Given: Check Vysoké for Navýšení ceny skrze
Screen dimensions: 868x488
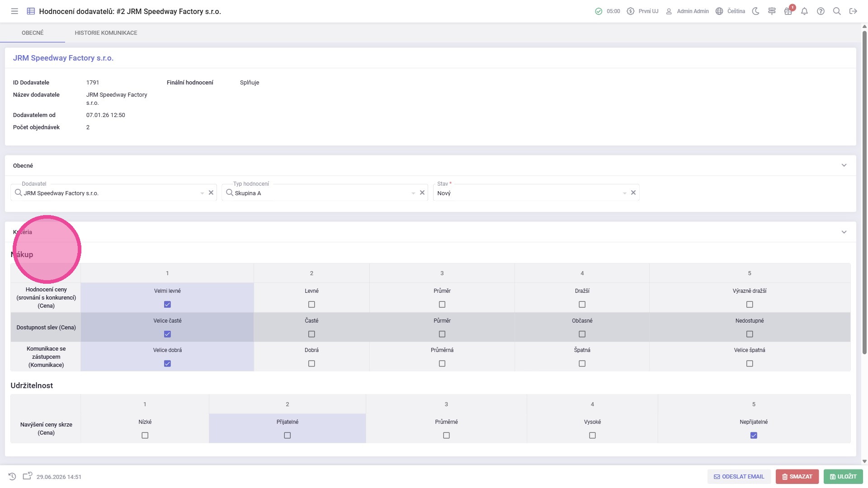Looking at the screenshot, I should pyautogui.click(x=592, y=436).
